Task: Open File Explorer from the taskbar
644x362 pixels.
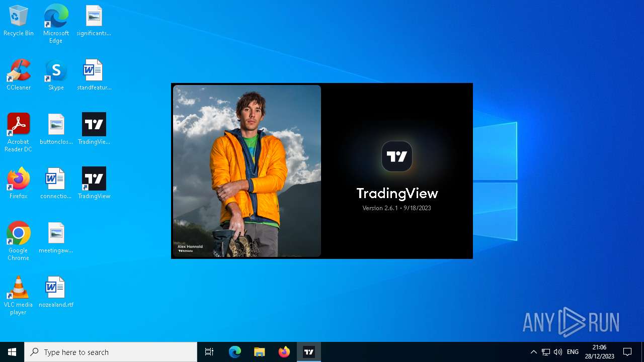Action: [x=260, y=352]
